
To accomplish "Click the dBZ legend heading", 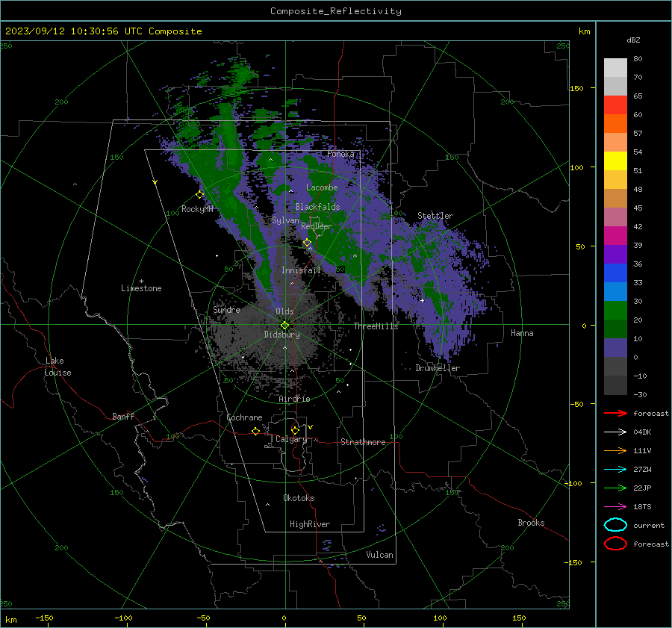I will point(633,40).
